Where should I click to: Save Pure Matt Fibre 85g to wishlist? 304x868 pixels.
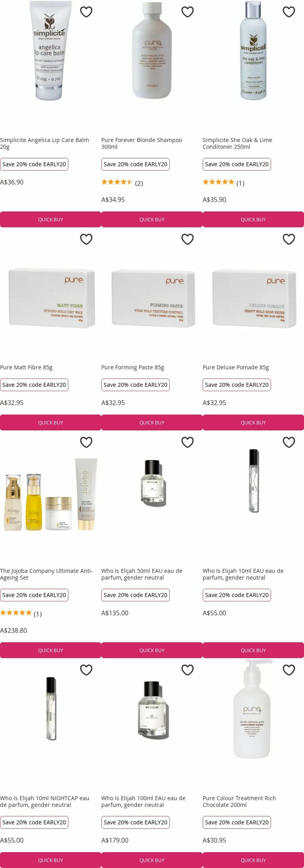pos(86,239)
